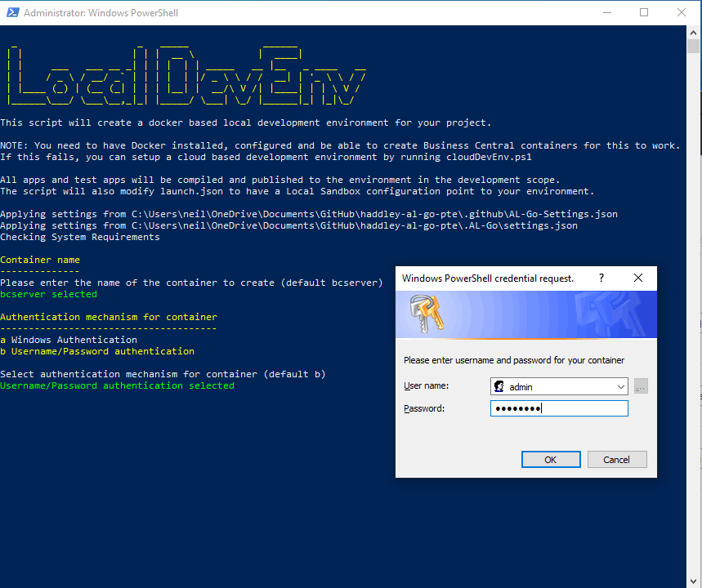
Task: Maximize the PowerShell window
Action: pyautogui.click(x=644, y=12)
